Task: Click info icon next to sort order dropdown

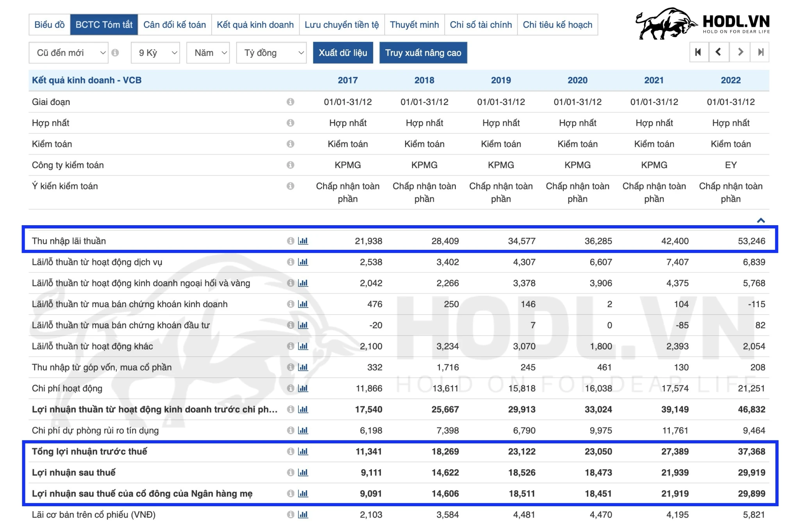Action: 115,53
